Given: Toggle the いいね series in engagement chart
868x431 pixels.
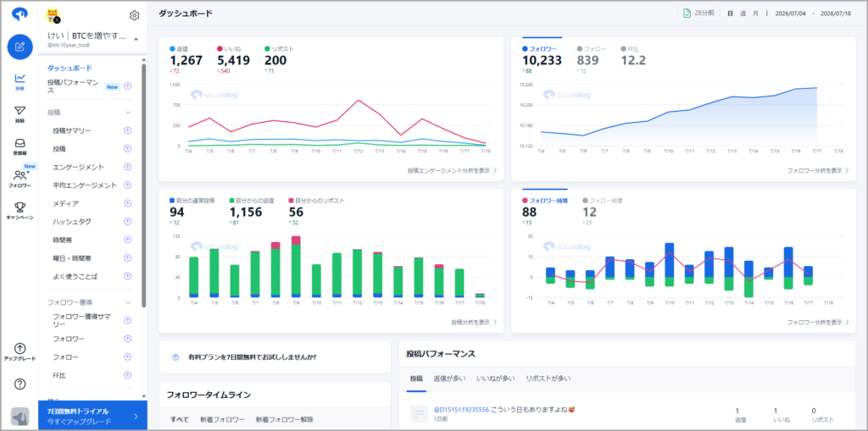Looking at the screenshot, I should pyautogui.click(x=231, y=48).
